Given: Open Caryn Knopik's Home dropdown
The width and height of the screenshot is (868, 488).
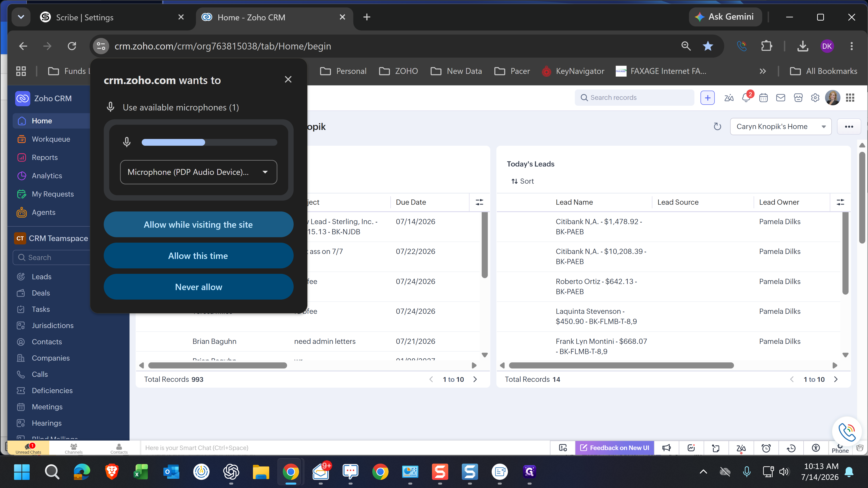Looking at the screenshot, I should [780, 127].
